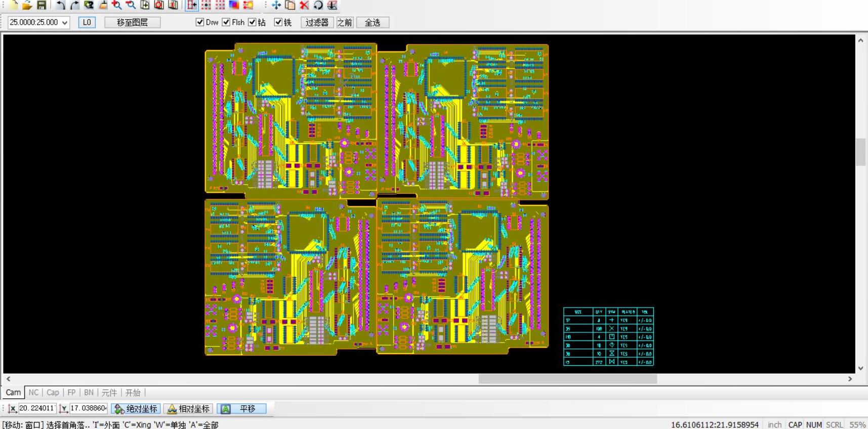
Task: Click the vertical scrollbar thumb
Action: coord(860,152)
